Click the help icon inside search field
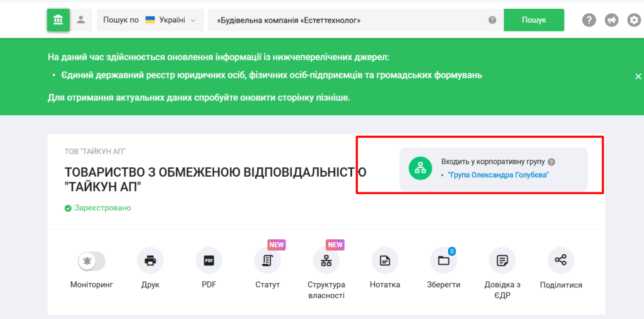 pos(492,20)
